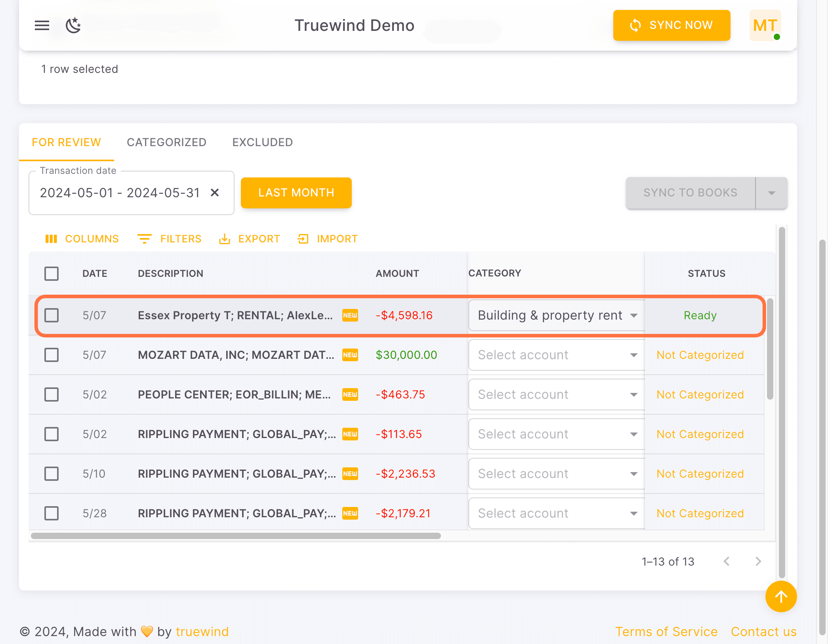
Task: Open the Building & property rent category dropdown
Action: point(634,315)
